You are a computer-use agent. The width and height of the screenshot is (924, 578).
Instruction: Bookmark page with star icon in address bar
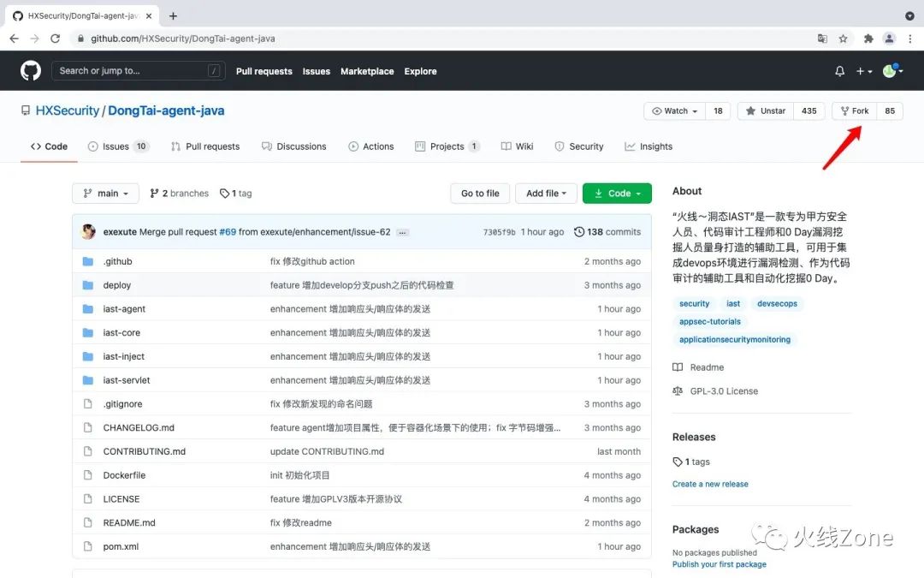(844, 39)
